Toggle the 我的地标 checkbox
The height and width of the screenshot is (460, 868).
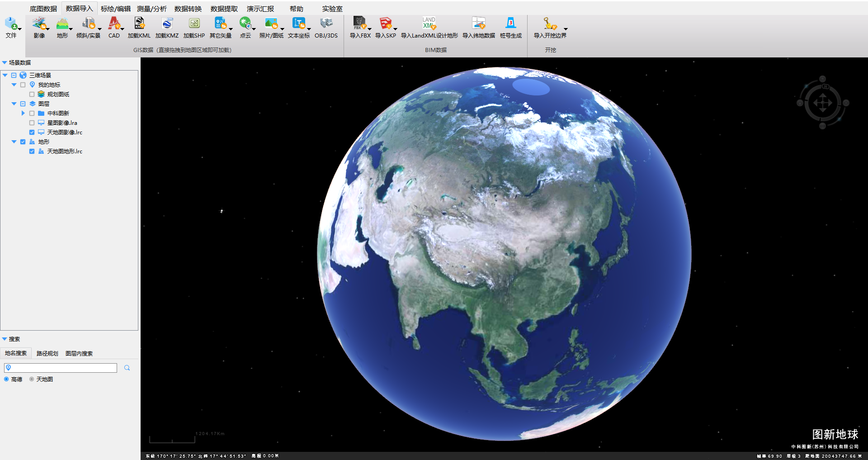[23, 85]
